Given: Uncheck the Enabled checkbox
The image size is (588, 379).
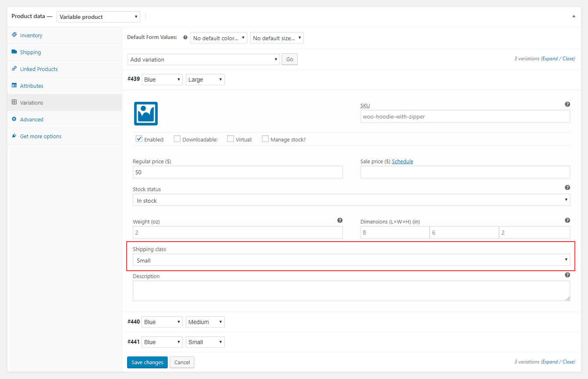Looking at the screenshot, I should [x=139, y=139].
